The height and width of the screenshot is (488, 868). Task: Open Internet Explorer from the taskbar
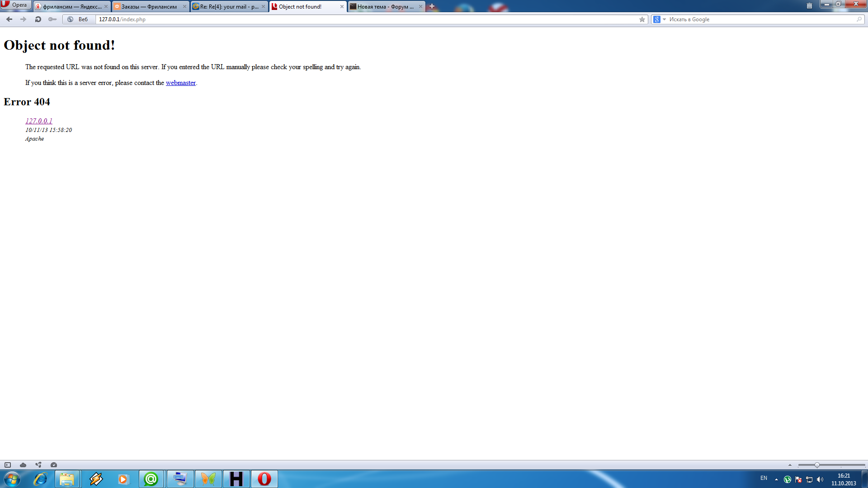coord(40,479)
